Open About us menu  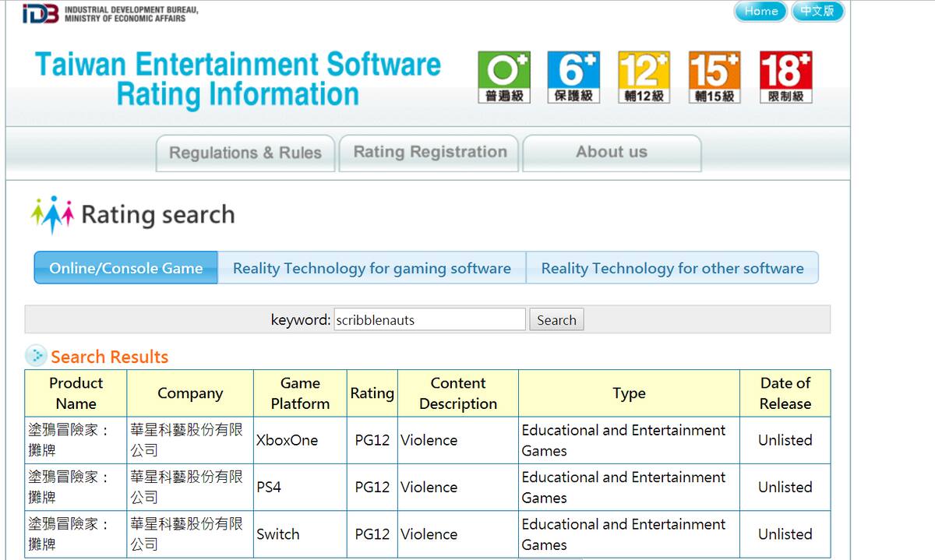coord(612,153)
